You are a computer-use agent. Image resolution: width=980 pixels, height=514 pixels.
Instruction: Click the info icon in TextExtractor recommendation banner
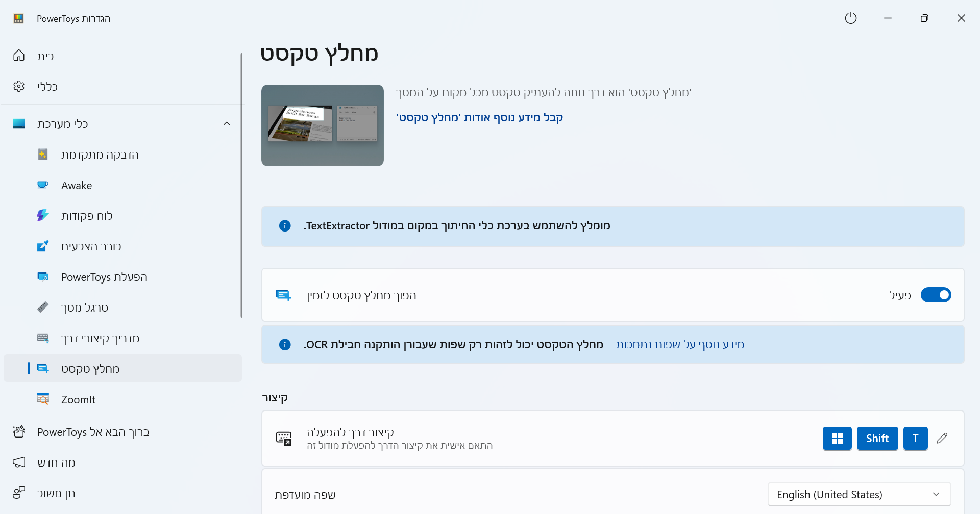tap(285, 225)
